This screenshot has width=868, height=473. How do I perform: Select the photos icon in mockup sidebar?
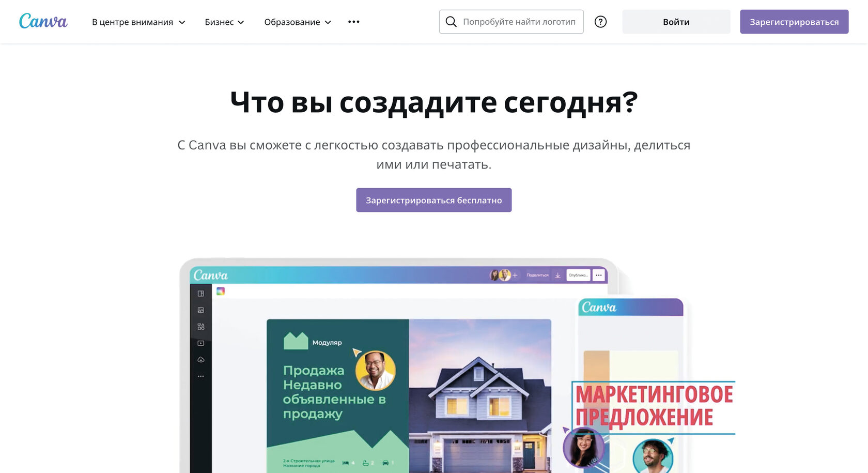point(201,310)
